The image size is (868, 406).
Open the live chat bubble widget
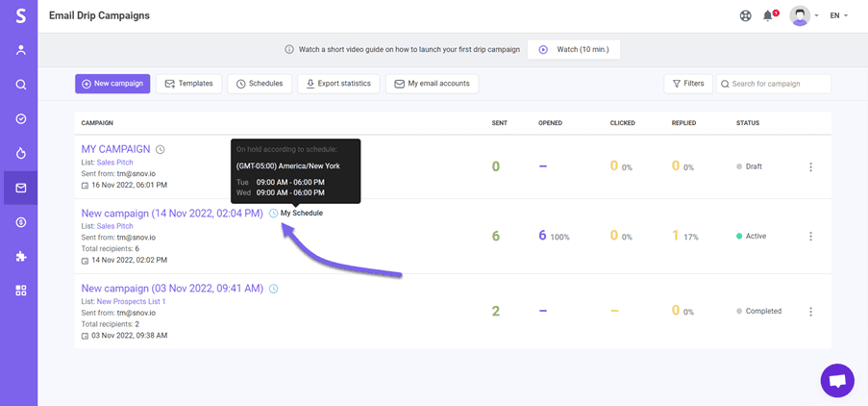click(837, 380)
